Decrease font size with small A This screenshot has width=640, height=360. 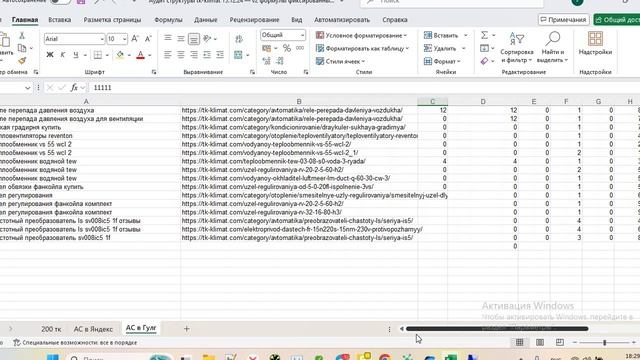pos(148,39)
